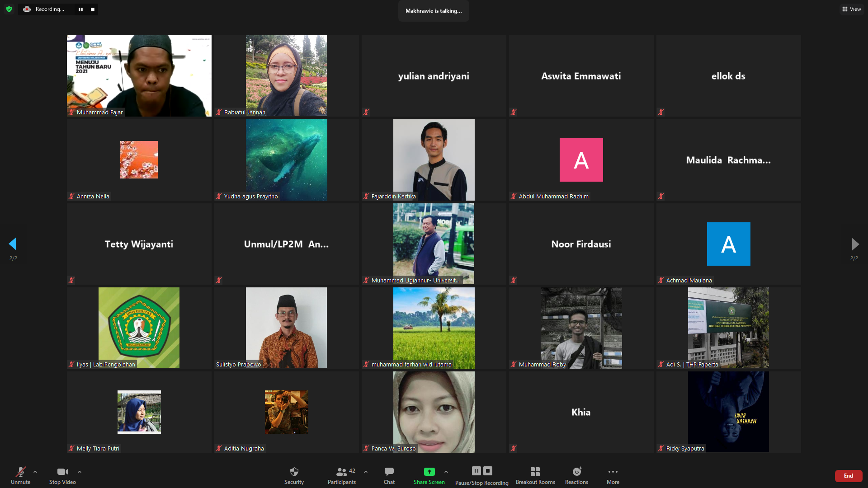
Task: Click muted mic icon on ellok ds tile
Action: coord(661,112)
